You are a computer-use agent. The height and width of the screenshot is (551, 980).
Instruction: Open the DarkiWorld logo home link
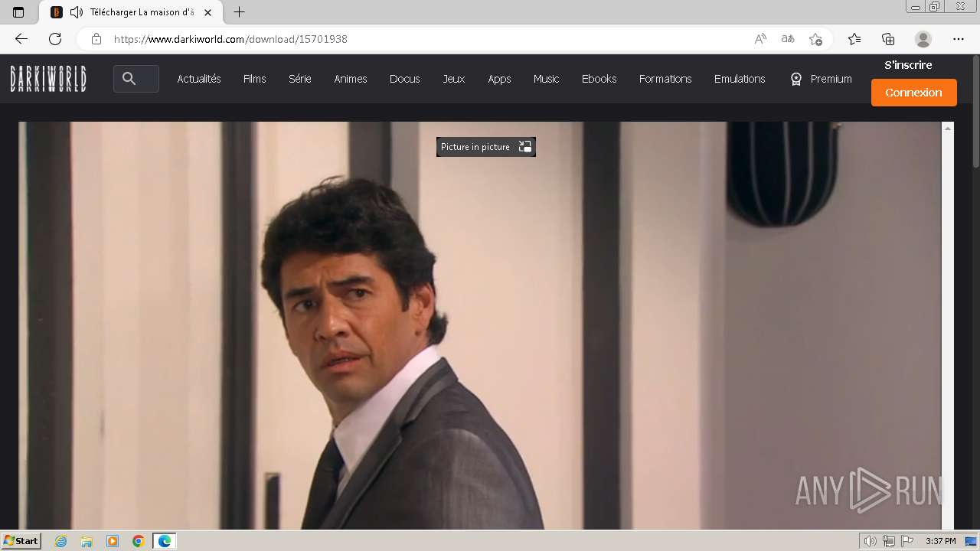48,79
